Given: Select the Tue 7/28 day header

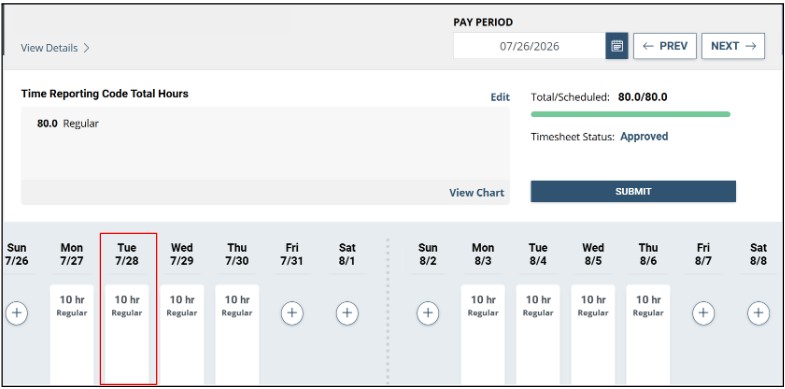Looking at the screenshot, I should pyautogui.click(x=127, y=254).
